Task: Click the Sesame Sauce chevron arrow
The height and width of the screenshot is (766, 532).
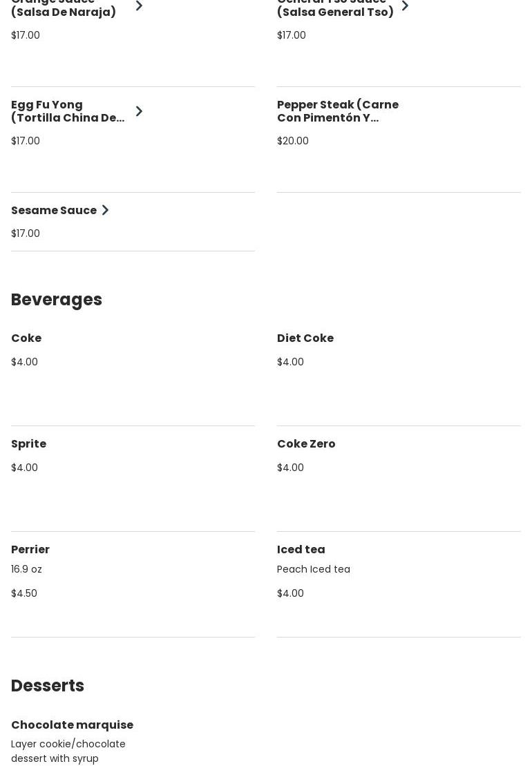Action: coord(105,210)
